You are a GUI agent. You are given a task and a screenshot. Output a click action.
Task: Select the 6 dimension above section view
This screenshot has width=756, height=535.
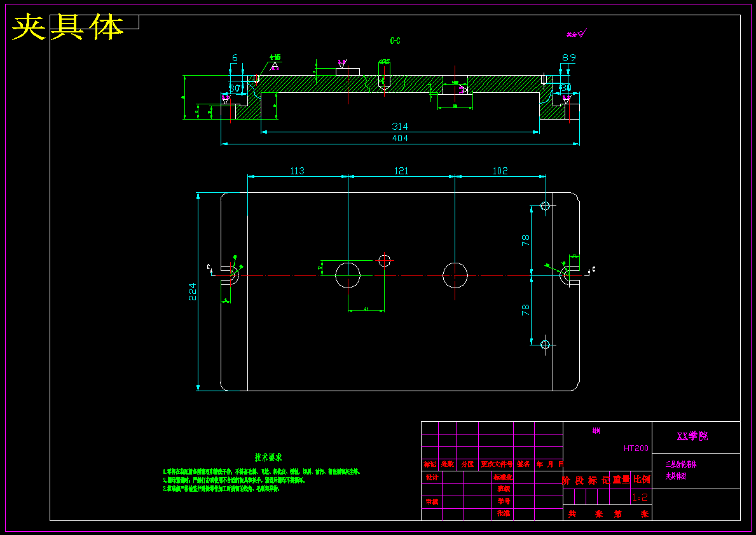click(x=235, y=58)
